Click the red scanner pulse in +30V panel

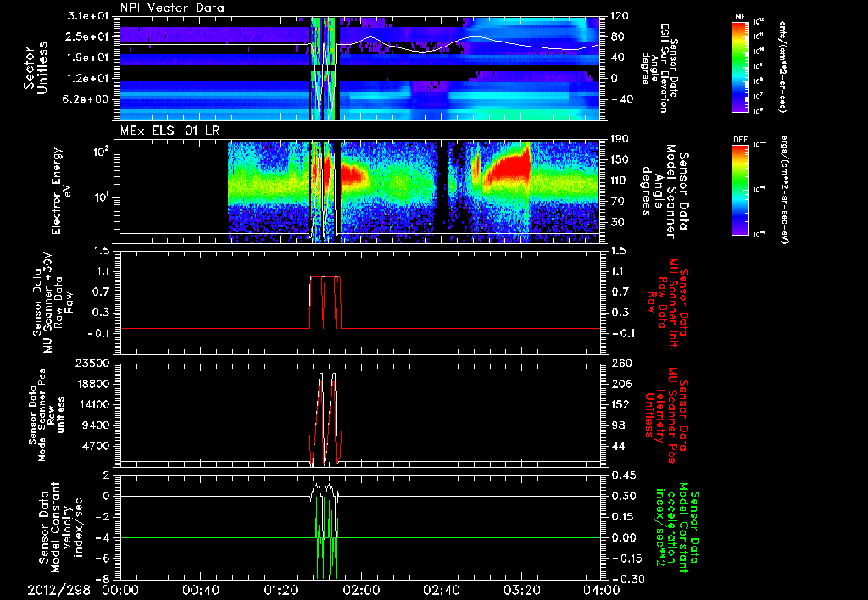click(x=325, y=303)
